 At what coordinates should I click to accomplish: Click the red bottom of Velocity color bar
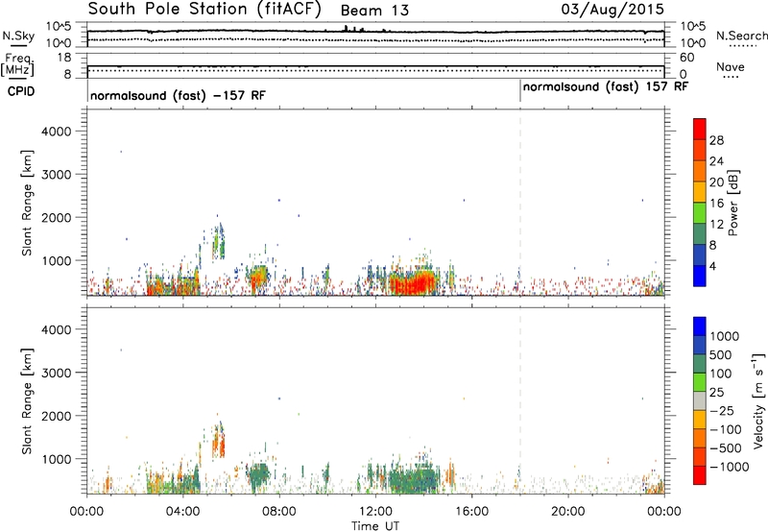coord(700,475)
